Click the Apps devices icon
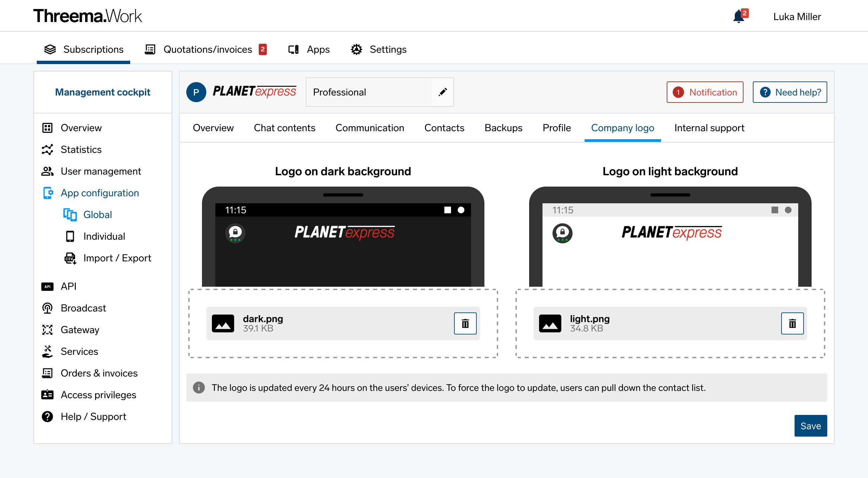The image size is (868, 478). (x=293, y=49)
